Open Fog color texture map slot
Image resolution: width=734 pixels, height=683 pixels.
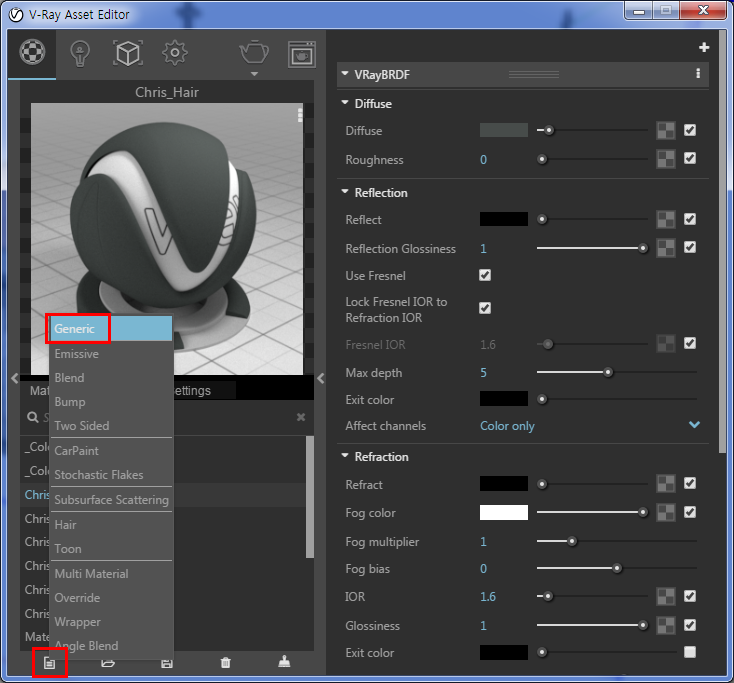pos(666,512)
